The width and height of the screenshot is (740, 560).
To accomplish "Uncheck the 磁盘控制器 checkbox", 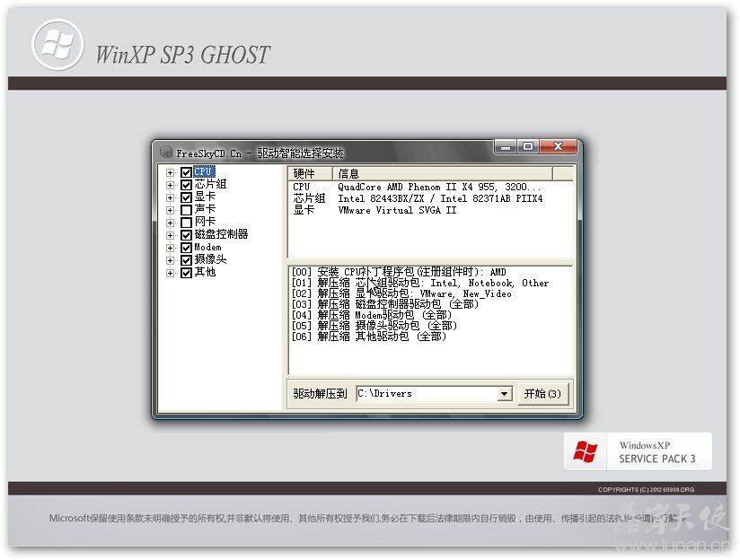I will (186, 235).
